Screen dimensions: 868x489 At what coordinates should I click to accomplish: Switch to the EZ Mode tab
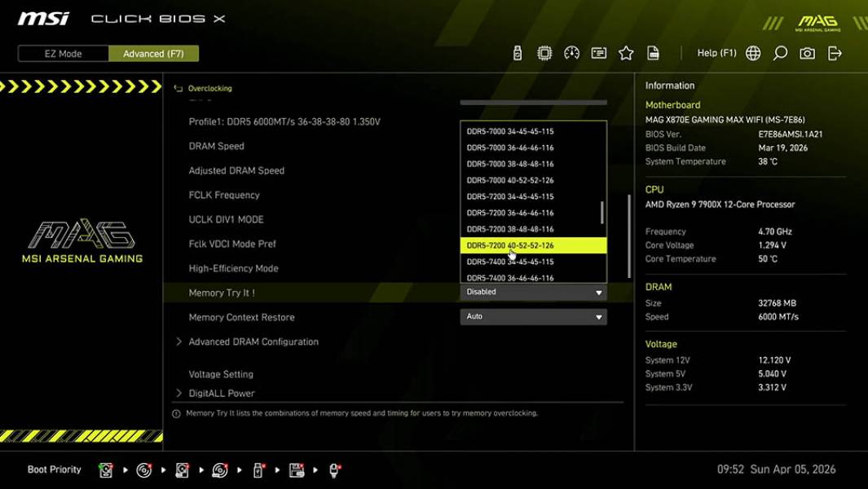62,53
